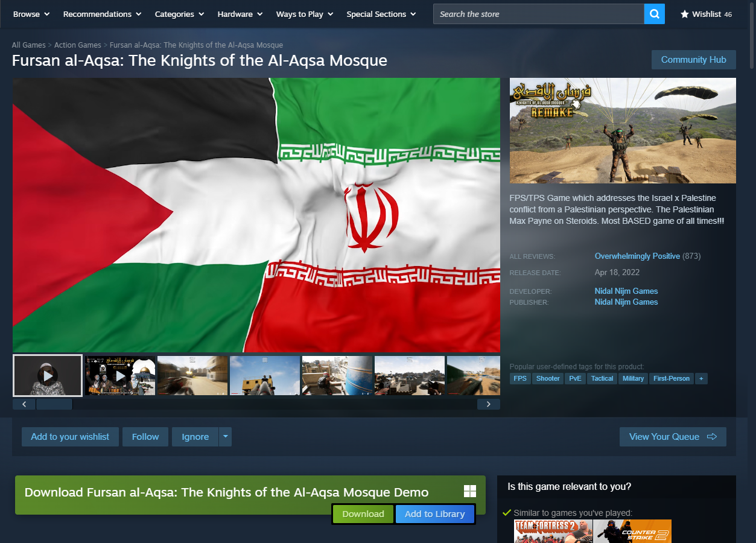
Task: Click the magnifying glass search icon
Action: click(x=654, y=14)
